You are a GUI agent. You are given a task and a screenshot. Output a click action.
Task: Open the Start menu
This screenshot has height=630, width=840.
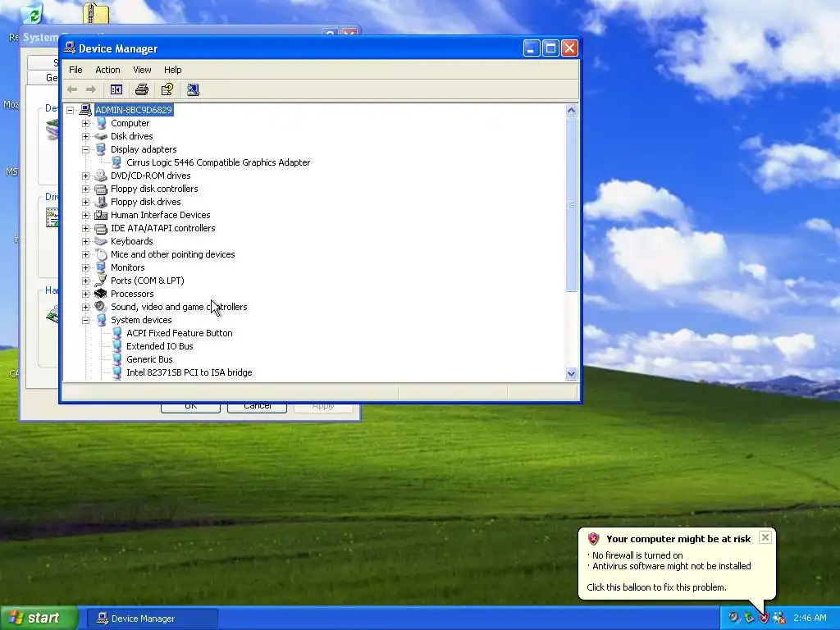click(39, 618)
